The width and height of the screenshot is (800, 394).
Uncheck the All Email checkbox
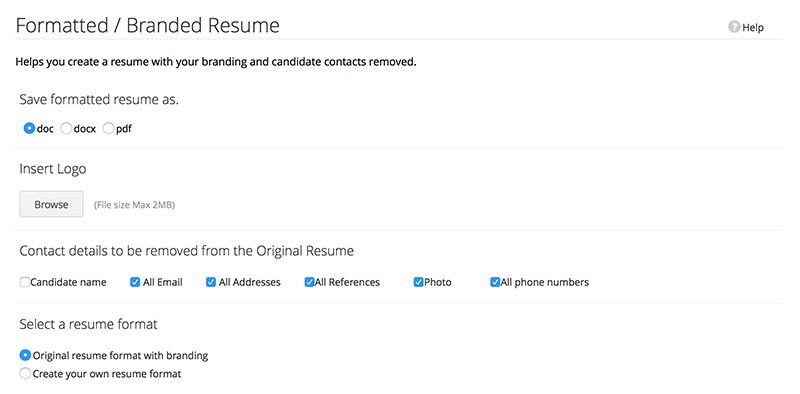pyautogui.click(x=135, y=282)
